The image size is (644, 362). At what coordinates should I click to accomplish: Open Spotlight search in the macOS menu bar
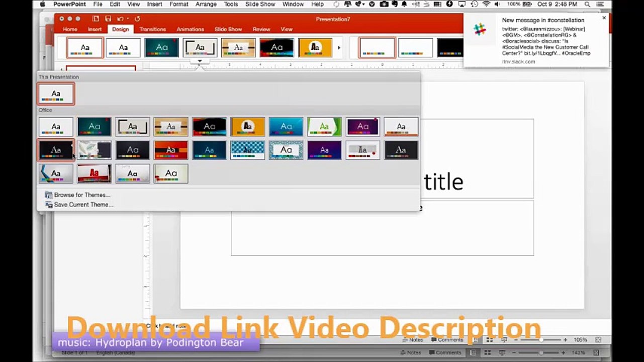point(587,4)
